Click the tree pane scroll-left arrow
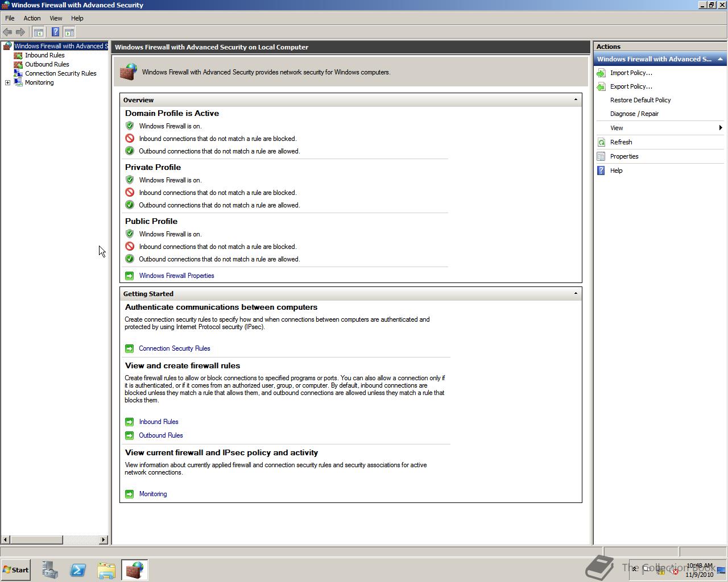728x582 pixels. (6, 539)
